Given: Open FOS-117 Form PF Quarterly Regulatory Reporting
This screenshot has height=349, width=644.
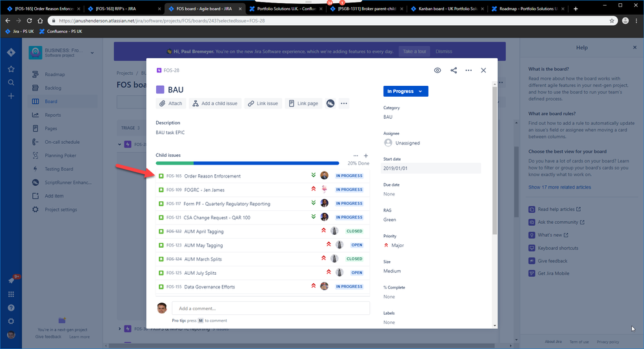Looking at the screenshot, I should [x=263, y=204].
